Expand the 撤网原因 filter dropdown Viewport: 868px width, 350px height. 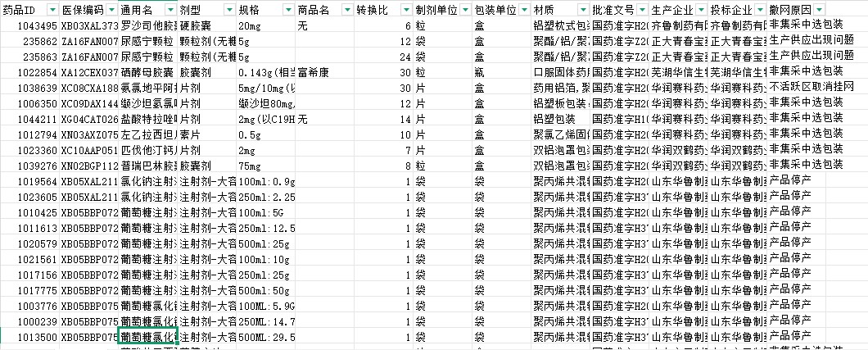tap(819, 10)
